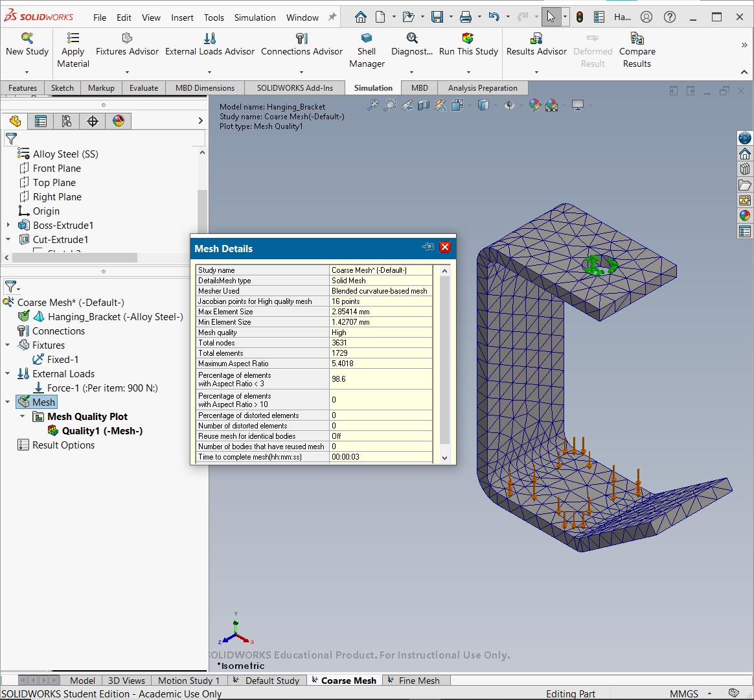Viewport: 754px width, 700px height.
Task: Open the ConfigurationManager tab icon
Action: pos(66,121)
